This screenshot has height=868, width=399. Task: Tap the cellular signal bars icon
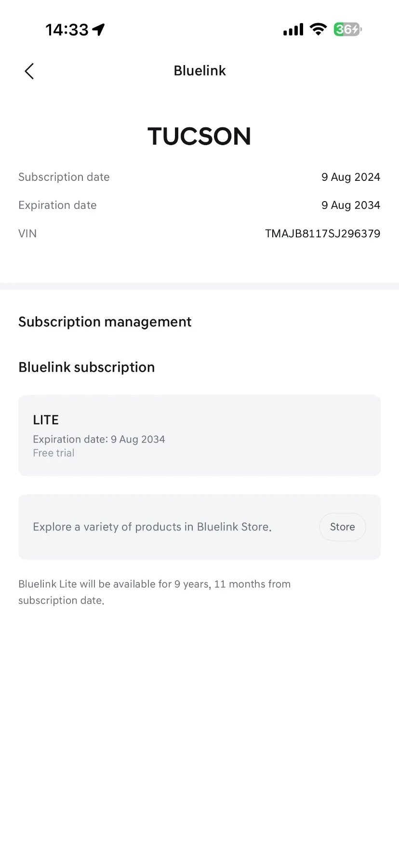pyautogui.click(x=293, y=29)
